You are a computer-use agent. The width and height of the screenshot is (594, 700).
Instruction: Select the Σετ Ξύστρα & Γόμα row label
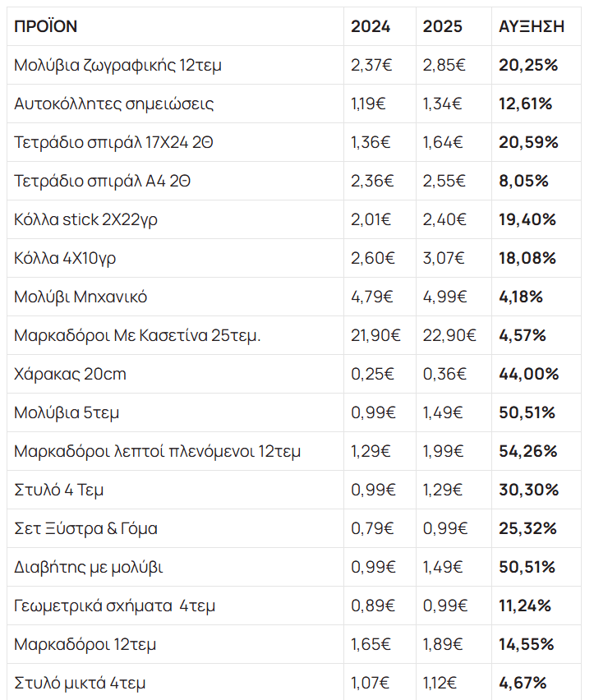(x=85, y=528)
